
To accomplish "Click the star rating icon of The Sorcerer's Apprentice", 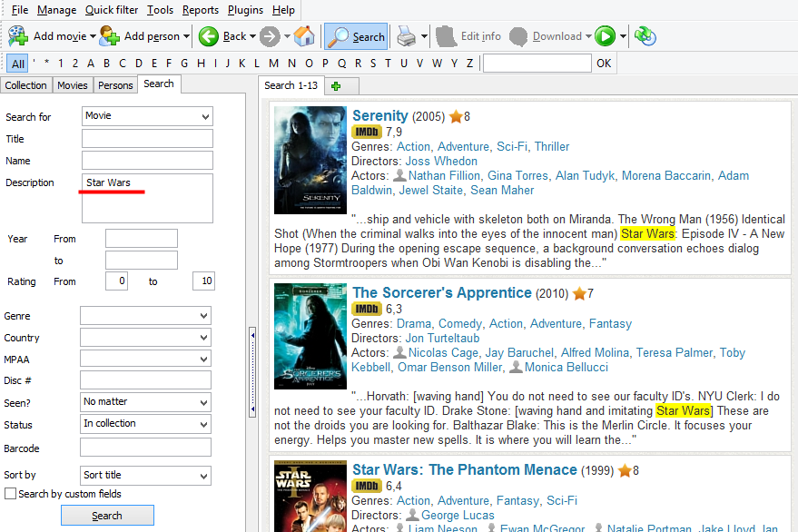I will click(x=579, y=294).
